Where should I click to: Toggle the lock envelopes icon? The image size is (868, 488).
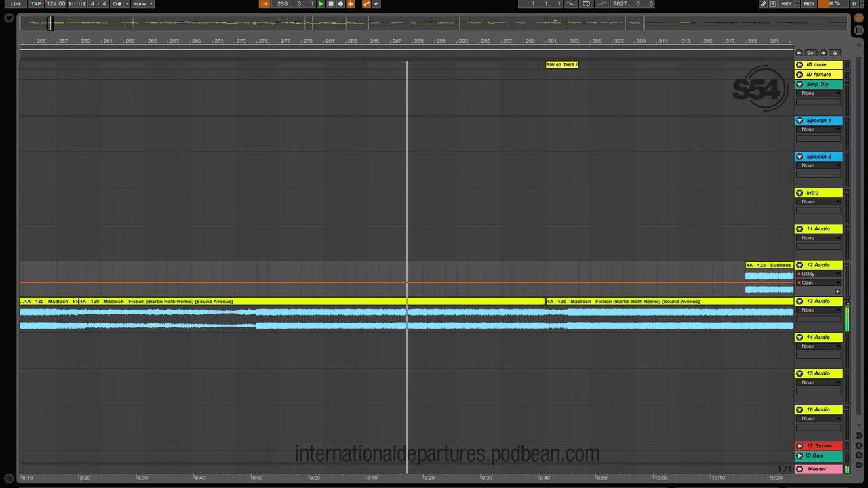point(835,53)
